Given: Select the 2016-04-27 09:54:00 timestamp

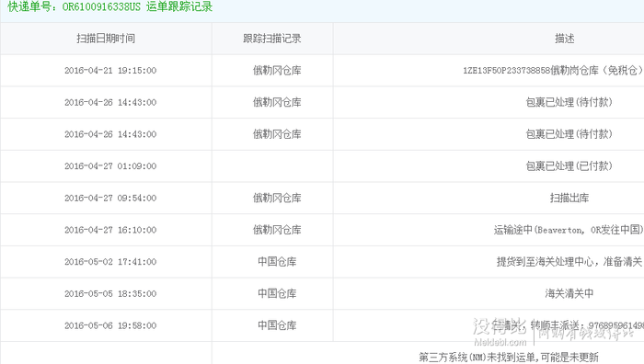Looking at the screenshot, I should [110, 199].
